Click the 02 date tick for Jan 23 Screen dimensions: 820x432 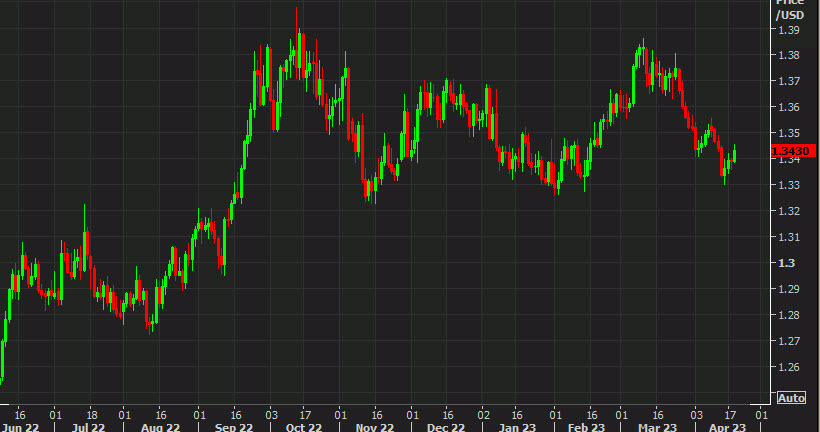point(483,415)
